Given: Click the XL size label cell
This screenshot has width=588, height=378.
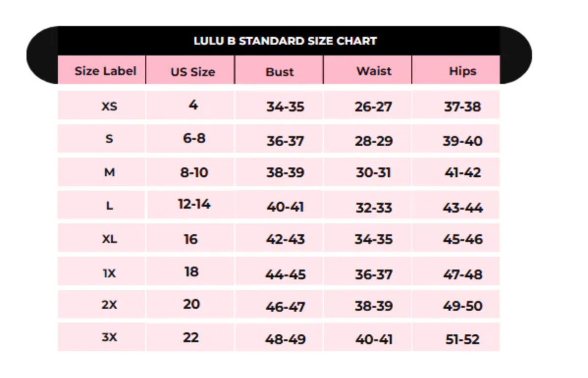Looking at the screenshot, I should pos(109,239).
